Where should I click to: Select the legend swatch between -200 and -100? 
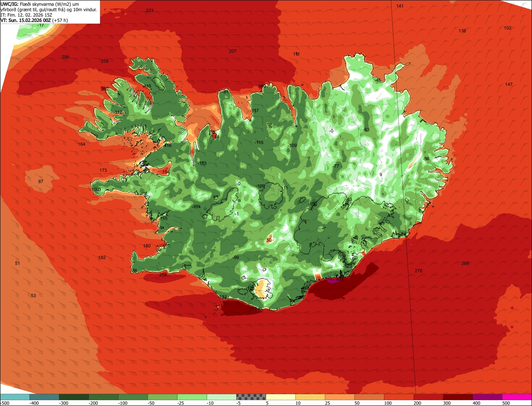click(x=103, y=396)
